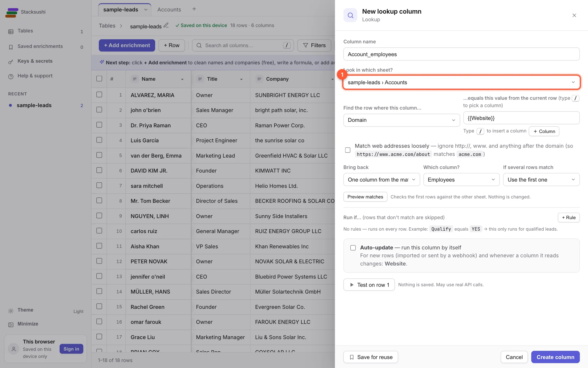Open Saved enrichments bookmark item
Image resolution: width=588 pixels, height=368 pixels.
[45, 47]
